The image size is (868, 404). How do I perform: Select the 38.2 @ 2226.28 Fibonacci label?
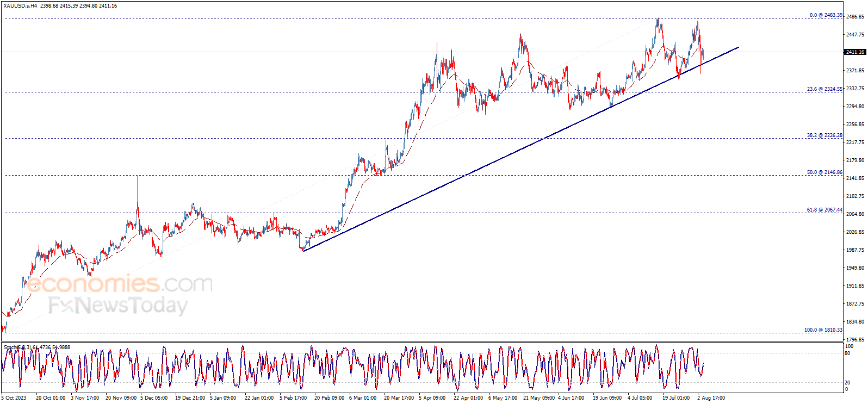point(824,135)
